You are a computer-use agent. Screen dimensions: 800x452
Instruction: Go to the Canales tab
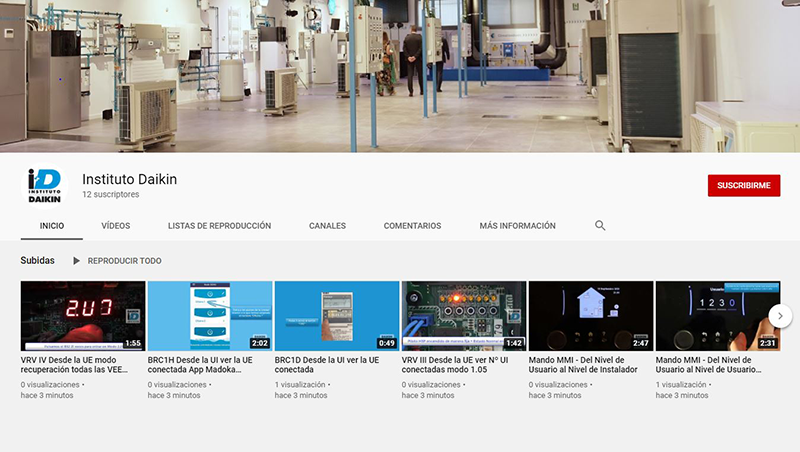328,225
